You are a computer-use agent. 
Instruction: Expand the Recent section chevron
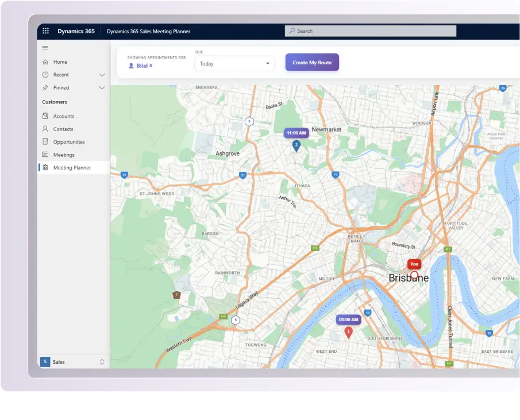102,75
